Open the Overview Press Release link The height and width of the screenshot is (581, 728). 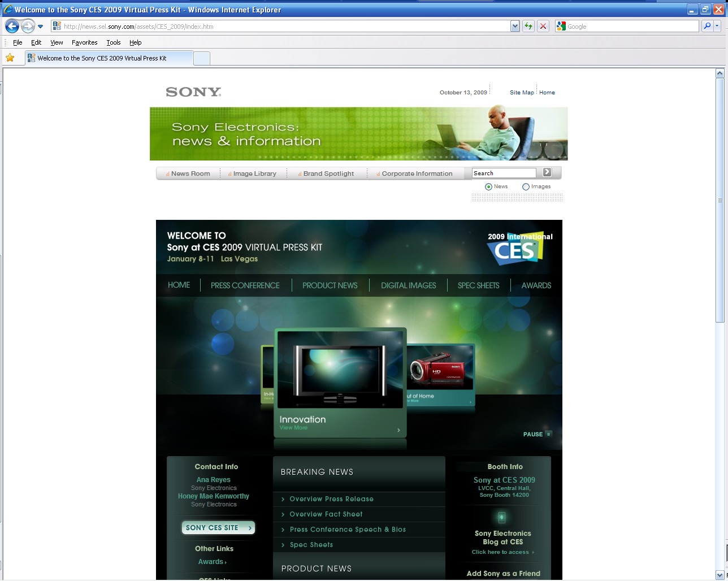tap(331, 499)
